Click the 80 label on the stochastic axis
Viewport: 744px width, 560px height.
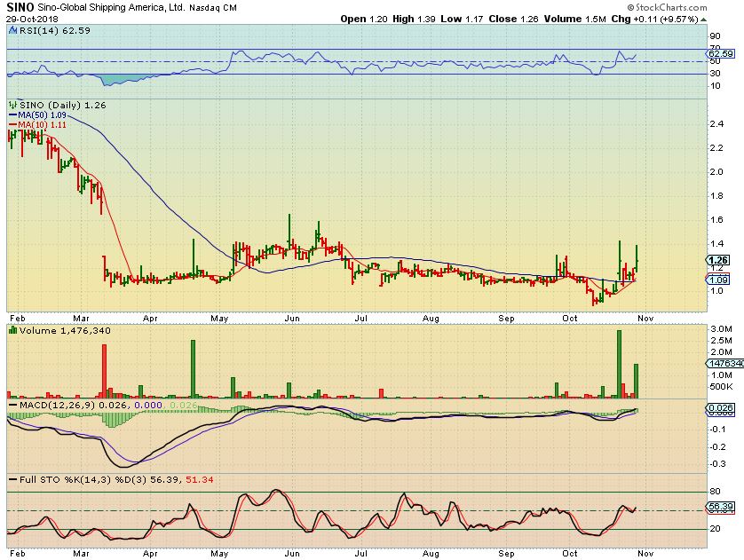point(715,492)
